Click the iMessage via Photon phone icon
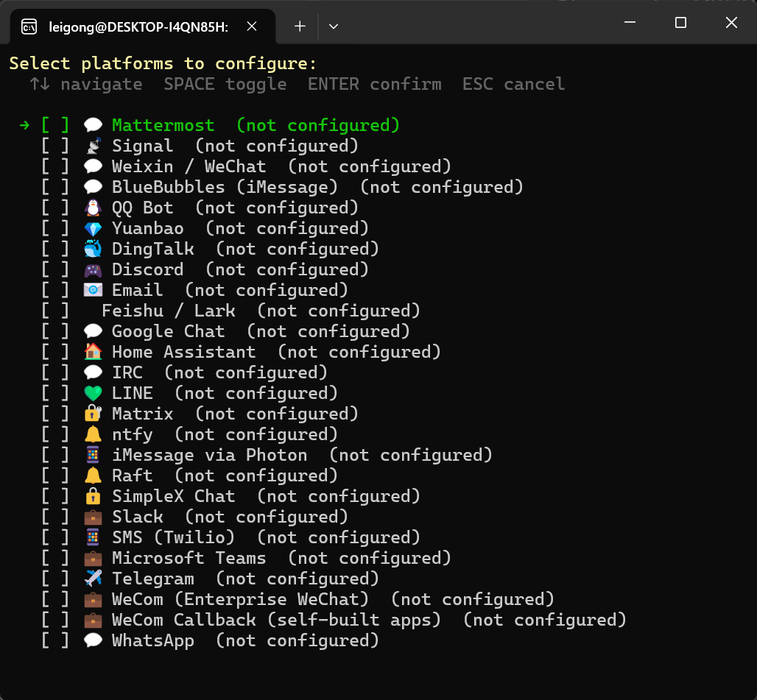Viewport: 757px width, 700px height. 94,455
